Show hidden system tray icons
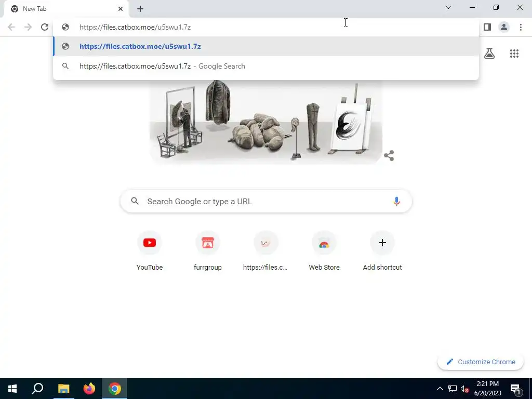 [x=440, y=389]
